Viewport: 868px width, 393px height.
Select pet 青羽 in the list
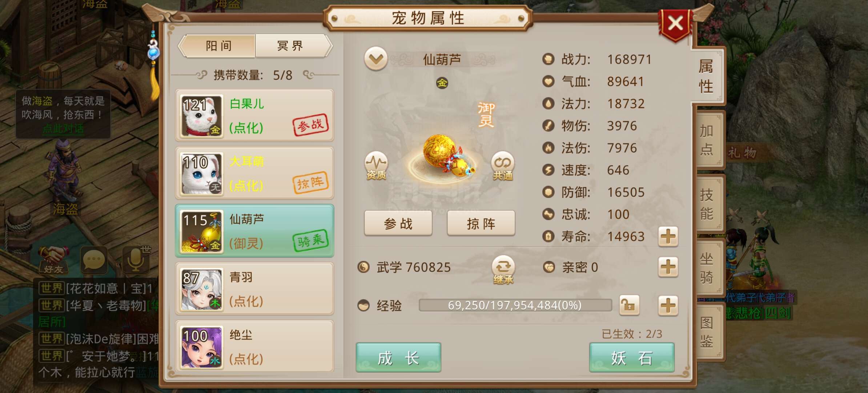(254, 289)
